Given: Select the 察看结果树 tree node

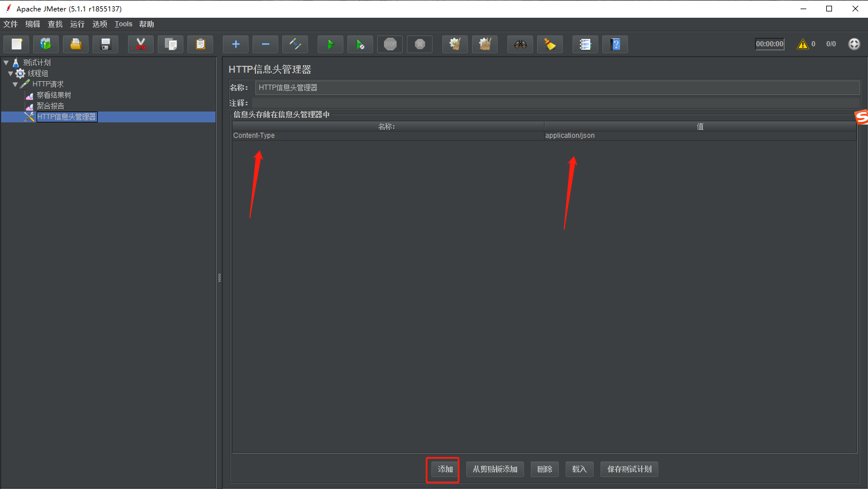Looking at the screenshot, I should [54, 95].
